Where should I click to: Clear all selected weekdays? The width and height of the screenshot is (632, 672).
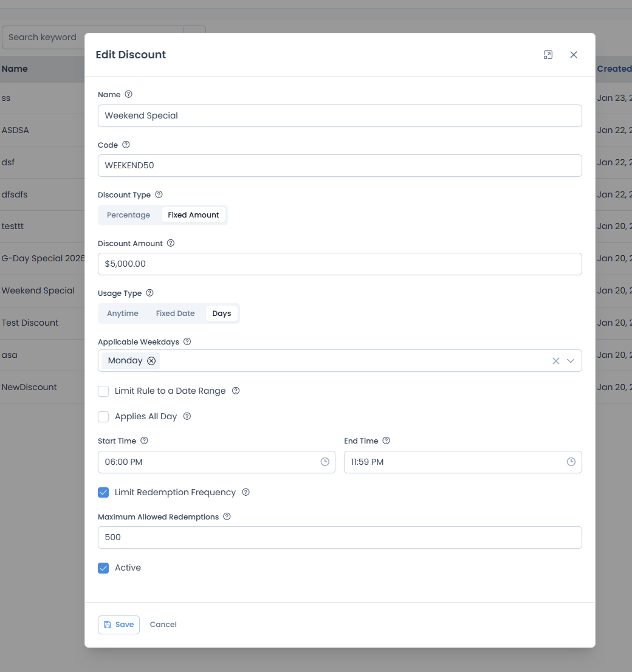[555, 361]
